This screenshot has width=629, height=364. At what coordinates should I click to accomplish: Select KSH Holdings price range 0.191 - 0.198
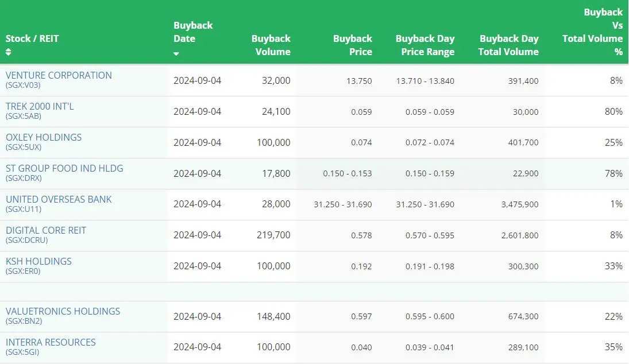pyautogui.click(x=430, y=266)
